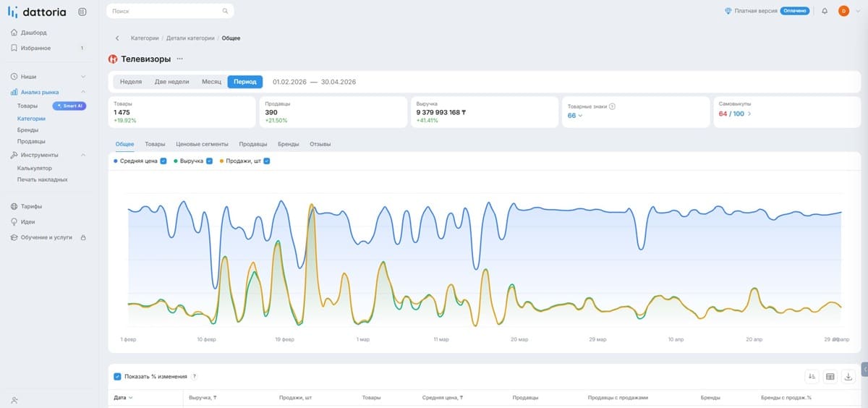Image resolution: width=868 pixels, height=408 pixels.
Task: Sort table by Дата column chevron
Action: coord(131,398)
